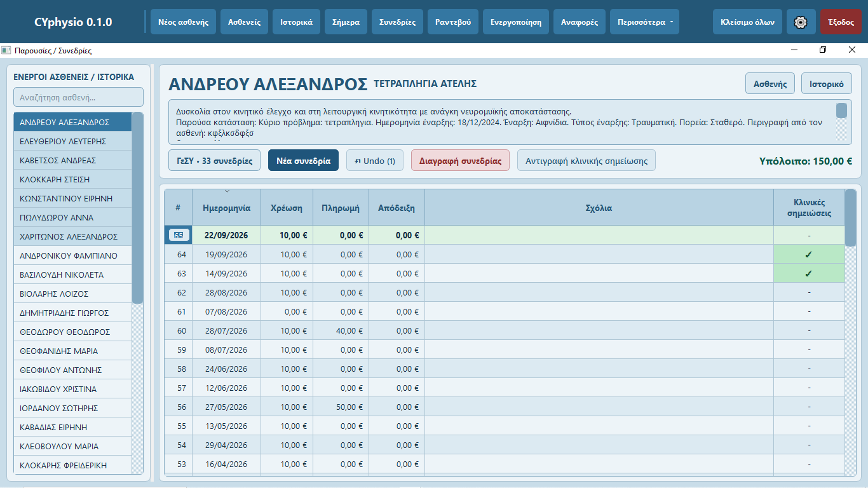The width and height of the screenshot is (868, 488).
Task: Switch to the Σήμερα view
Action: click(x=346, y=22)
